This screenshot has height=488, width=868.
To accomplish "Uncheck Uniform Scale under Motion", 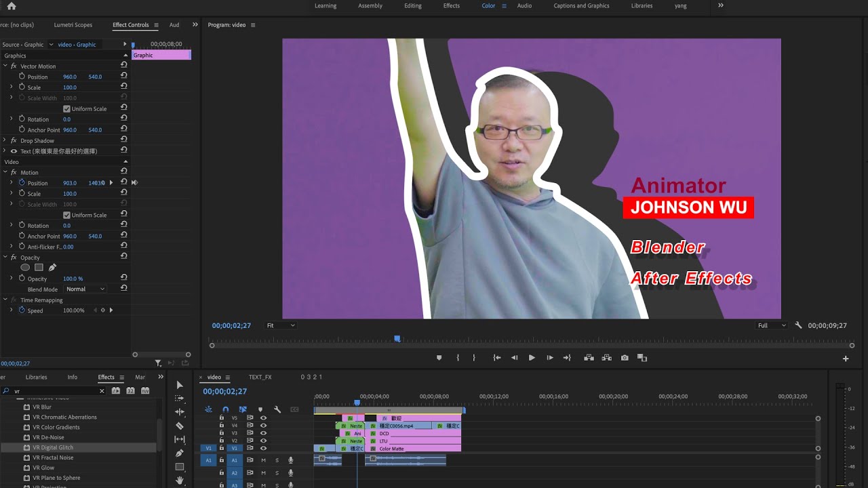I will (x=66, y=215).
